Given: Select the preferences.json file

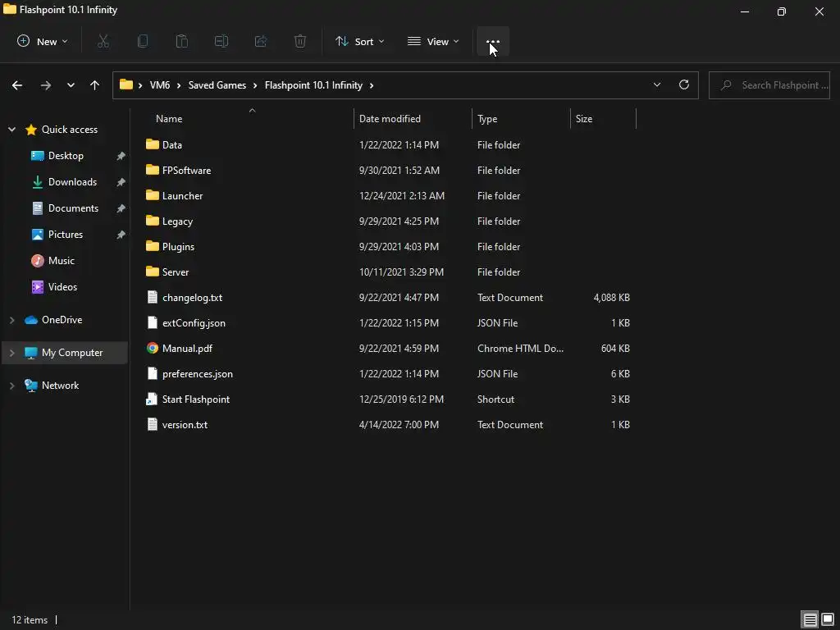Looking at the screenshot, I should pos(197,374).
